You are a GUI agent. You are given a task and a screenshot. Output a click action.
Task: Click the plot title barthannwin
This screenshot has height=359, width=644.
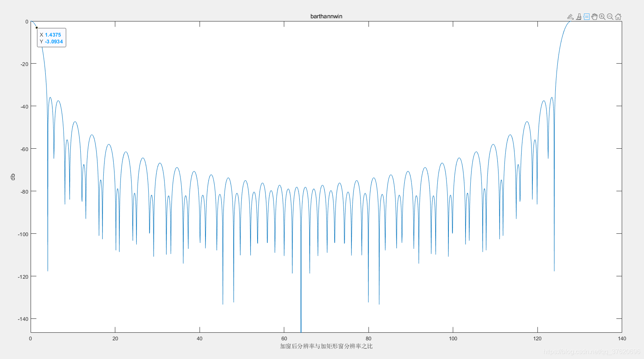(x=326, y=16)
